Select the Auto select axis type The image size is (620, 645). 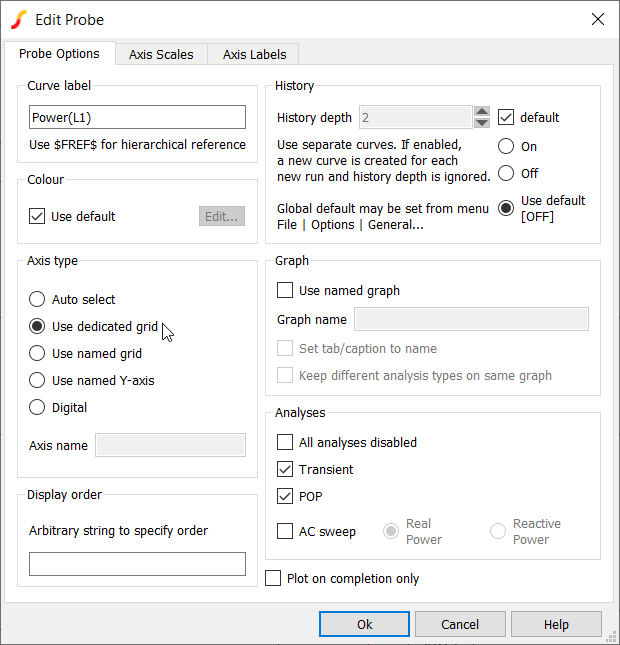[x=38, y=299]
